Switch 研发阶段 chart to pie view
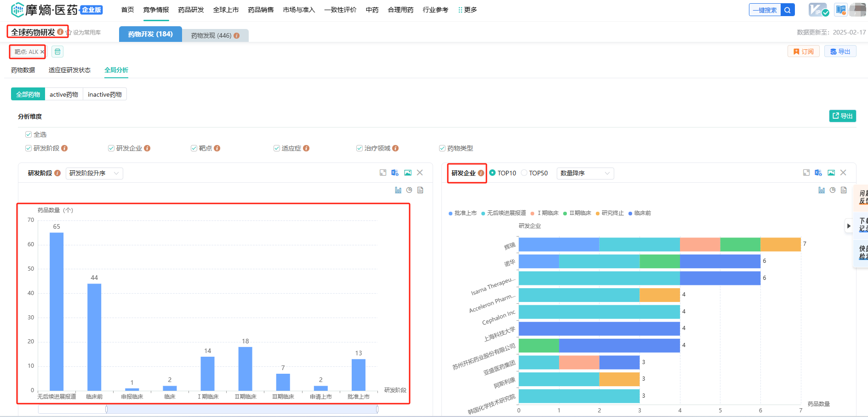The width and height of the screenshot is (868, 417). click(409, 190)
